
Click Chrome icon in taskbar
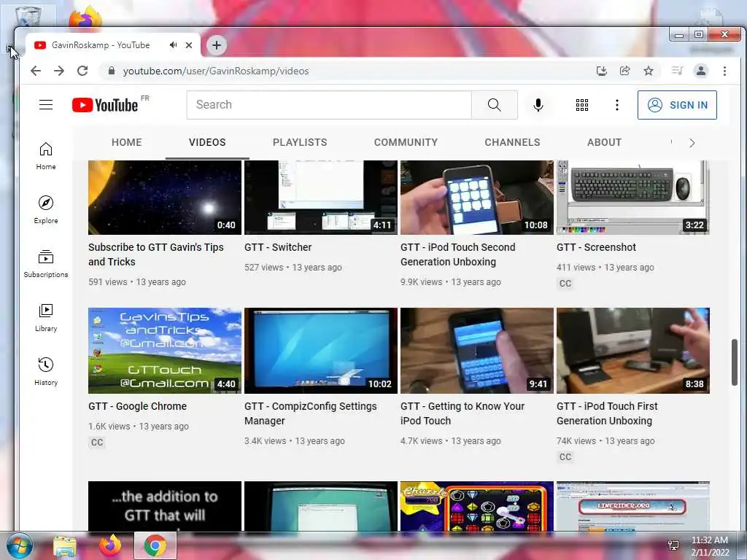tap(155, 545)
